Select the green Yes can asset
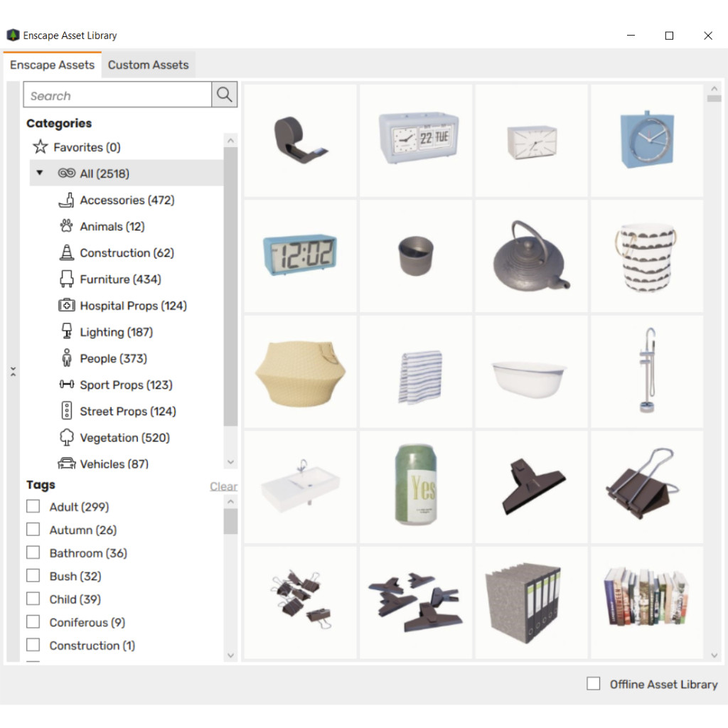Screen dimensions: 728x728 tap(416, 487)
